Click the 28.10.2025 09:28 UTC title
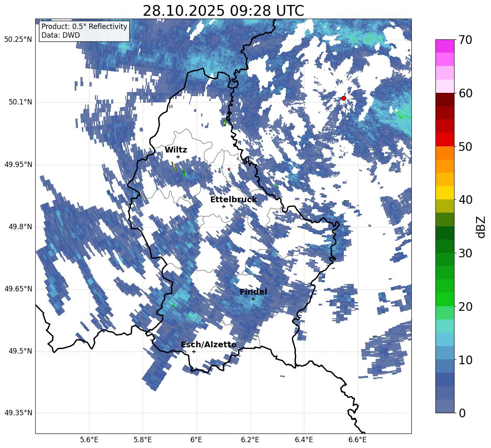491x448 pixels. pyautogui.click(x=224, y=11)
